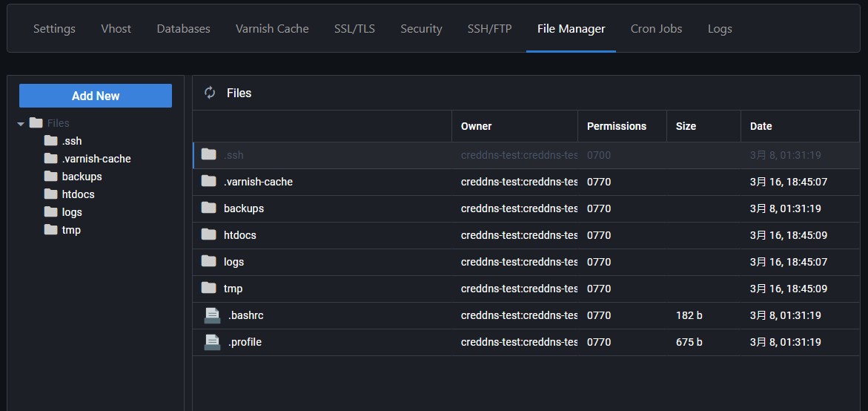Click the refresh icon beside Files header
Image resolution: width=868 pixels, height=411 pixels.
pos(210,93)
